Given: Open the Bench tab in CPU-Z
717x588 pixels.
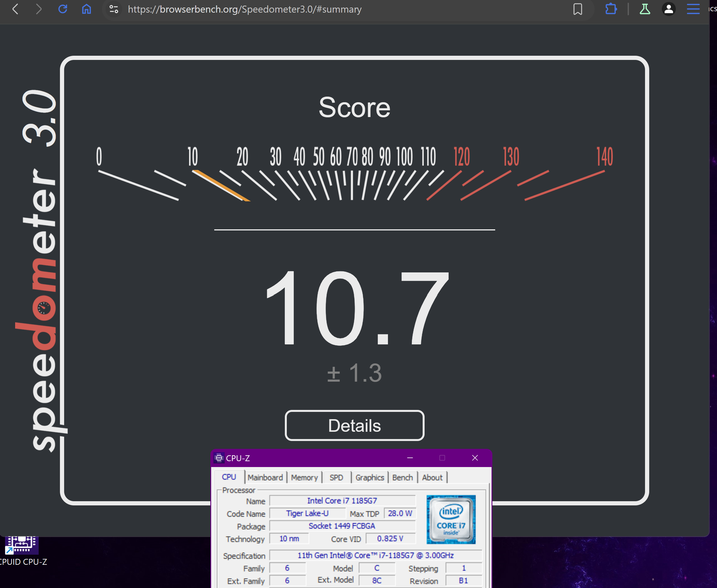Looking at the screenshot, I should click(402, 478).
